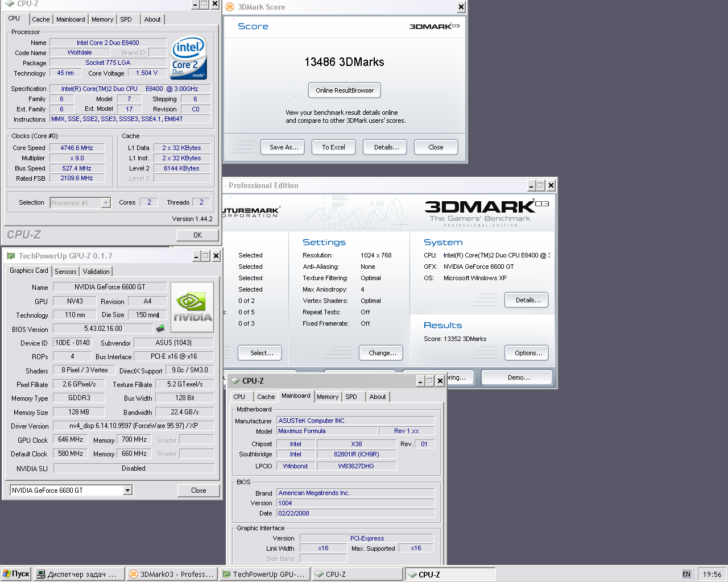Open the Processor selection dropdown in CPU-Z
This screenshot has width=728, height=582.
[106, 203]
